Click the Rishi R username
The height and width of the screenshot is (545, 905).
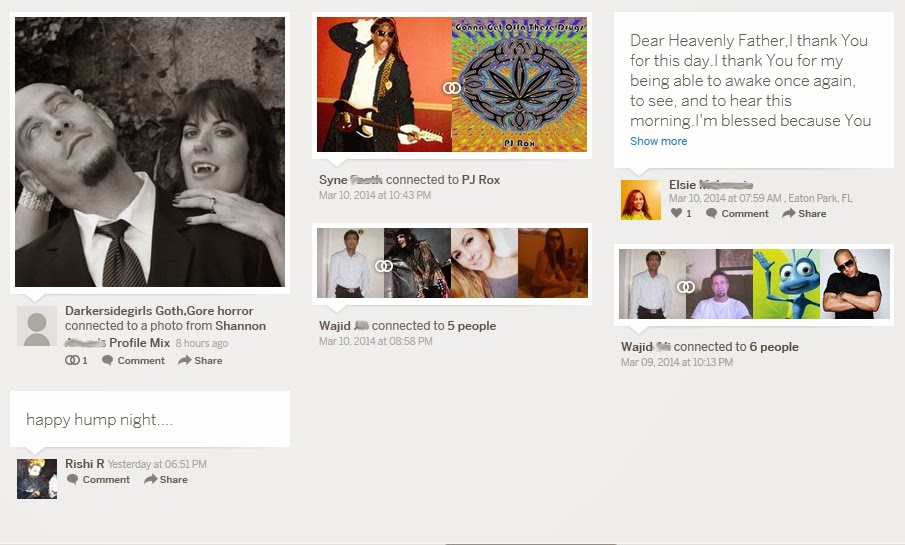click(x=84, y=464)
